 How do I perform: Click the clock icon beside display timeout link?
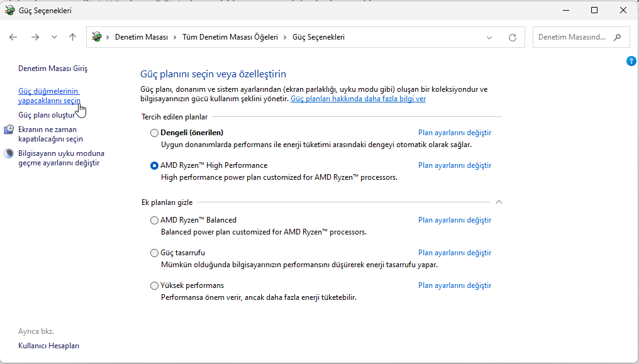click(9, 130)
